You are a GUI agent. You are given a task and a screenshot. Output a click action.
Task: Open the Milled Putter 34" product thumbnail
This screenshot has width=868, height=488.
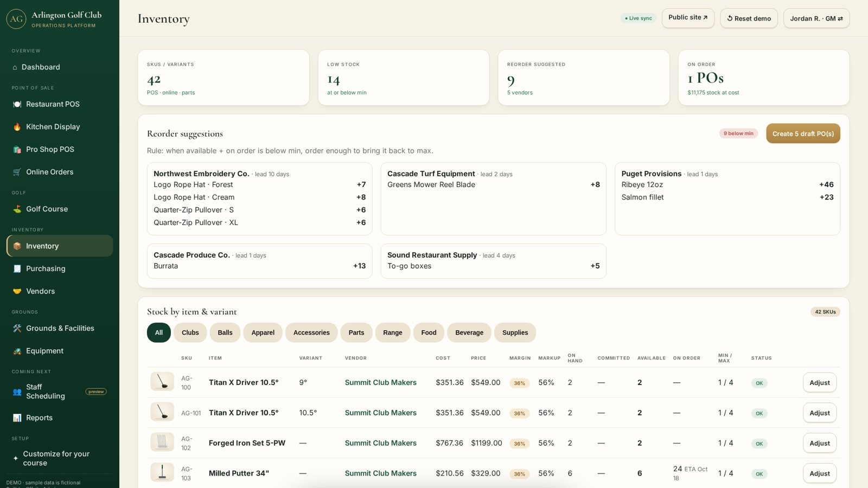[162, 473]
